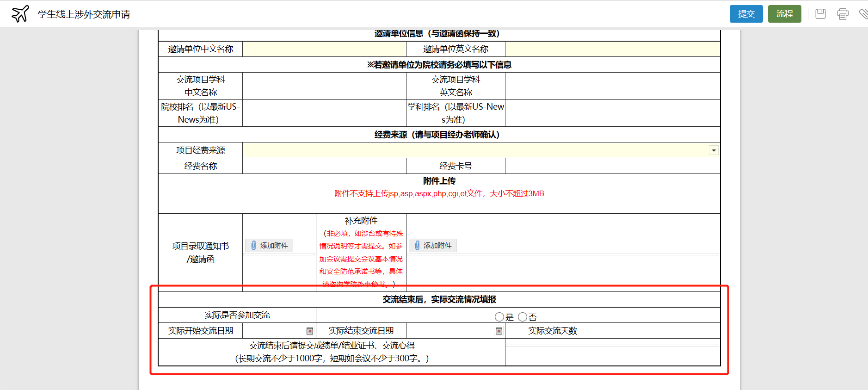Viewport: 868px width, 390px height.
Task: Click the 邀请单位中文名称 input field
Action: coord(324,49)
